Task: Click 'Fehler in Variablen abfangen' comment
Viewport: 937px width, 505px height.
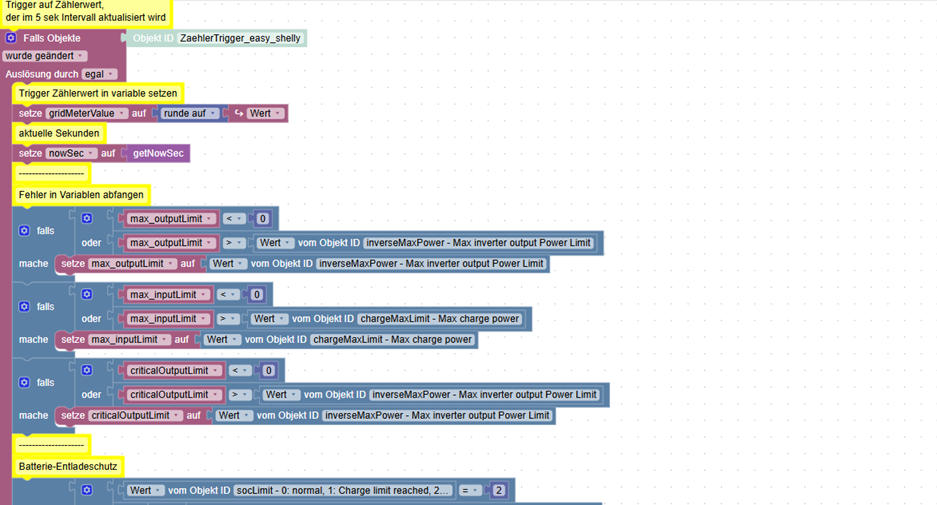Action: pos(81,195)
